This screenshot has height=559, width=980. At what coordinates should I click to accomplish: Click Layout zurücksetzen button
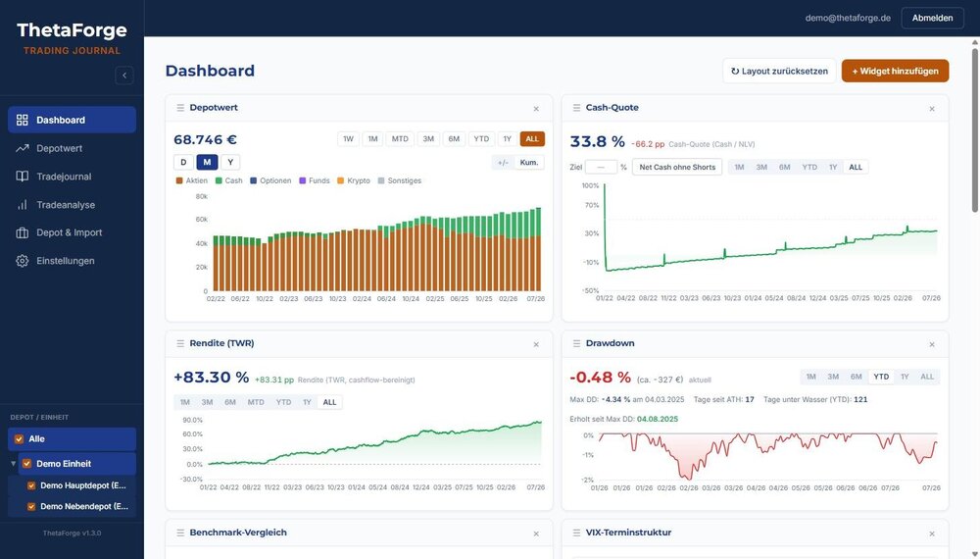click(x=779, y=72)
